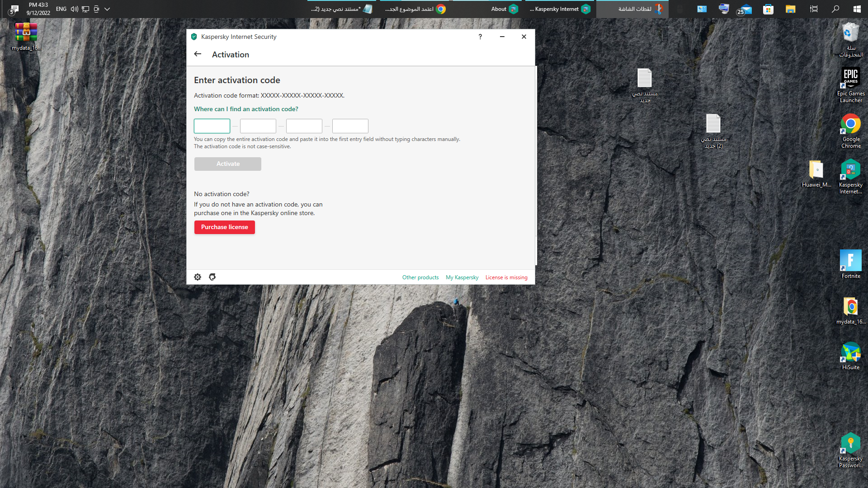Launch Google Chrome desktop shortcut

coord(851,131)
